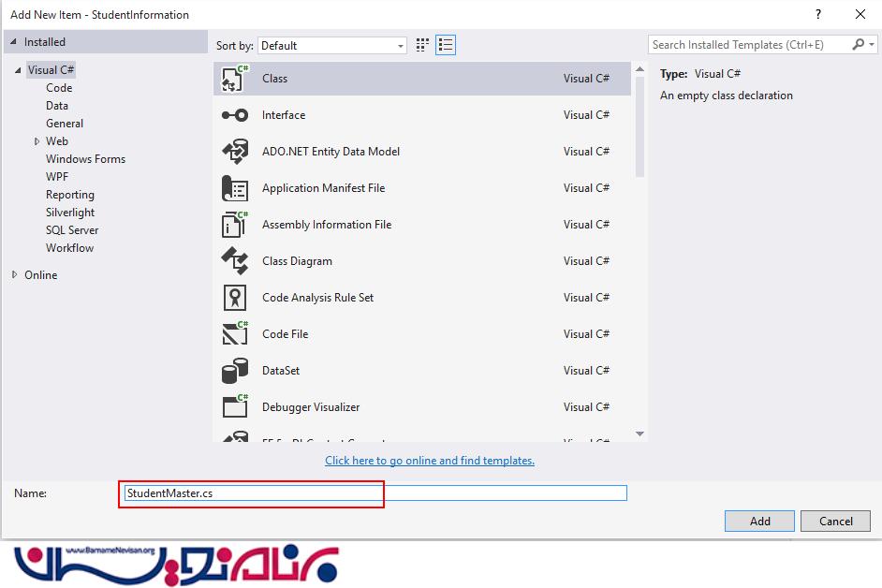Expand the Web category node
This screenshot has height=588, width=882.
tap(37, 141)
